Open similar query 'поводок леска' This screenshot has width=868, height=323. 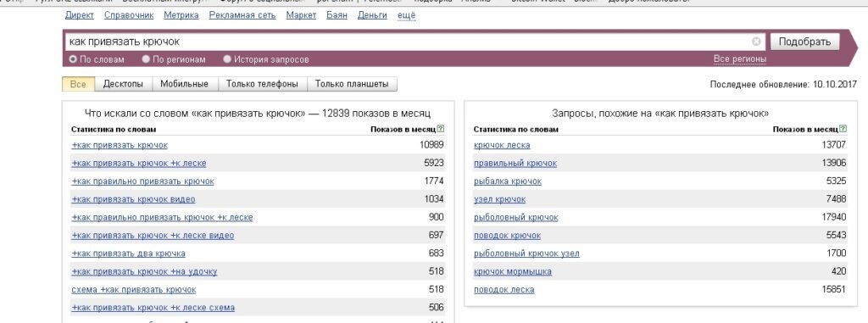click(x=504, y=290)
